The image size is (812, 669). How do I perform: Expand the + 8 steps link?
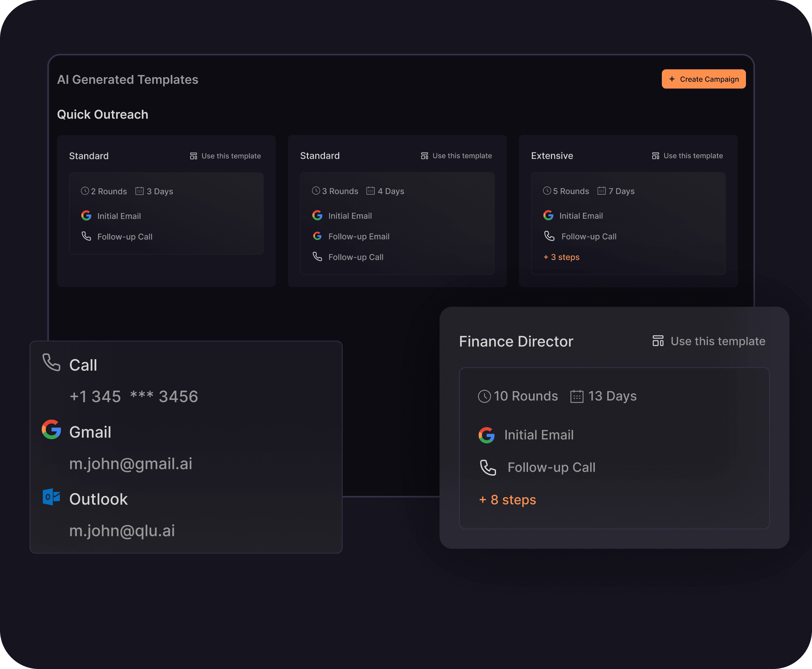(x=507, y=500)
